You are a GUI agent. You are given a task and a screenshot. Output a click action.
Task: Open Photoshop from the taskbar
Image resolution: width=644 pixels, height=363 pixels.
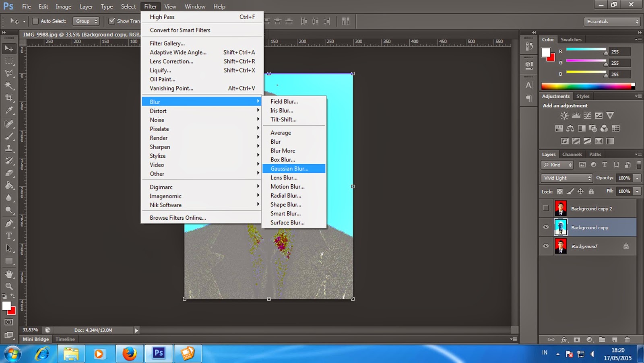click(x=159, y=354)
